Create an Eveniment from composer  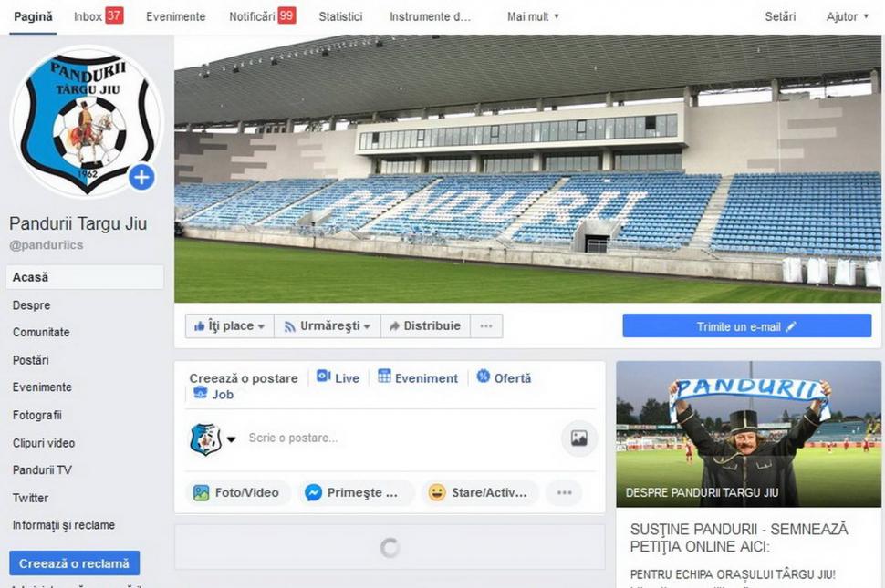pyautogui.click(x=418, y=377)
